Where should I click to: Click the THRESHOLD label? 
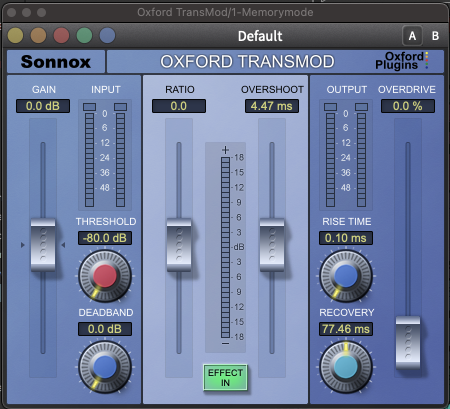106,222
